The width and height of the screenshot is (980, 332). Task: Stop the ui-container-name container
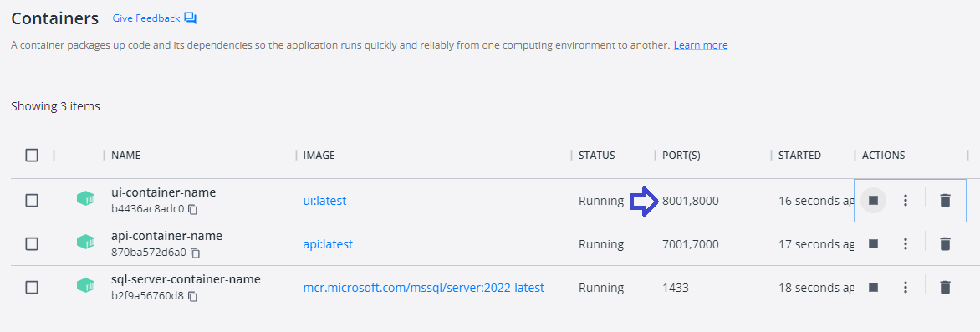coord(873,200)
